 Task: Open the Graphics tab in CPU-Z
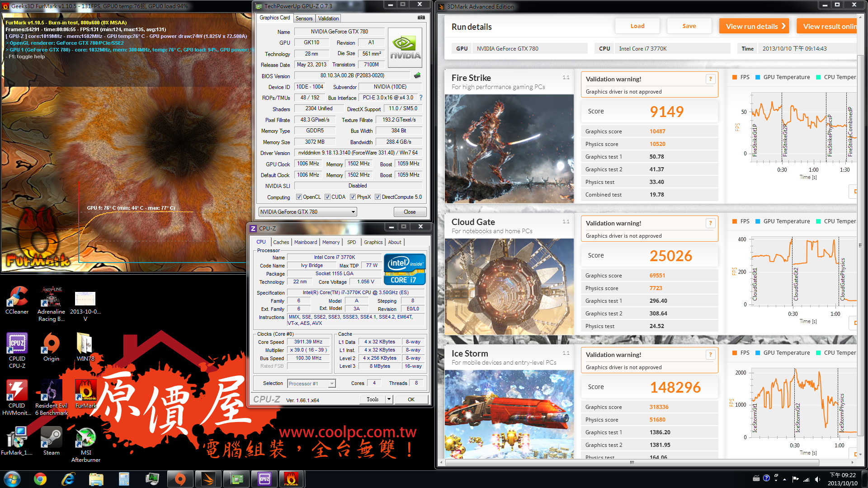tap(373, 242)
